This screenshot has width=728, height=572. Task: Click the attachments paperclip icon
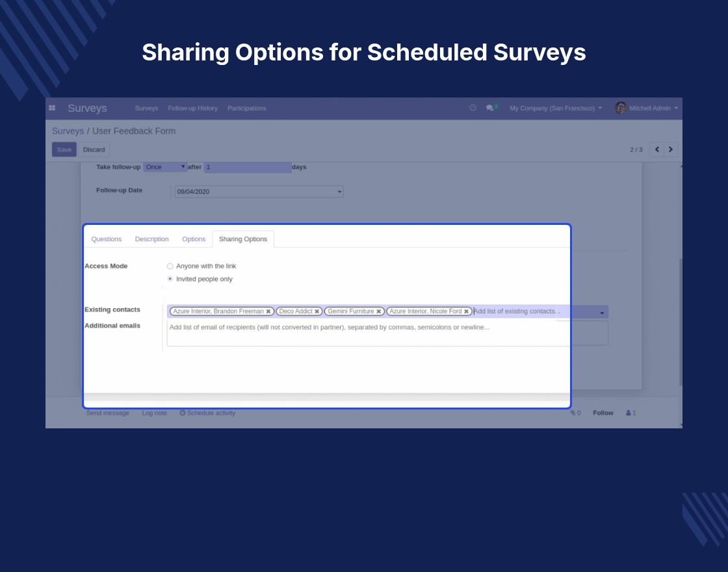click(573, 413)
